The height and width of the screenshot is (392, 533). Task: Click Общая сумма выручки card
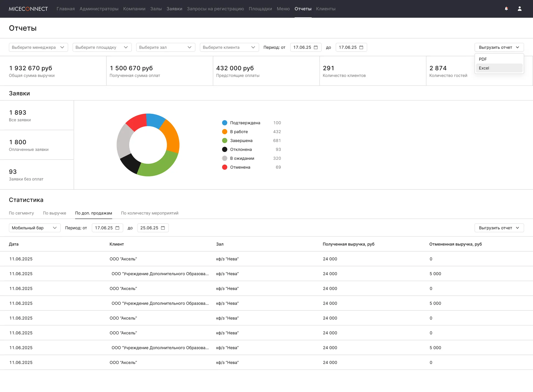(53, 71)
